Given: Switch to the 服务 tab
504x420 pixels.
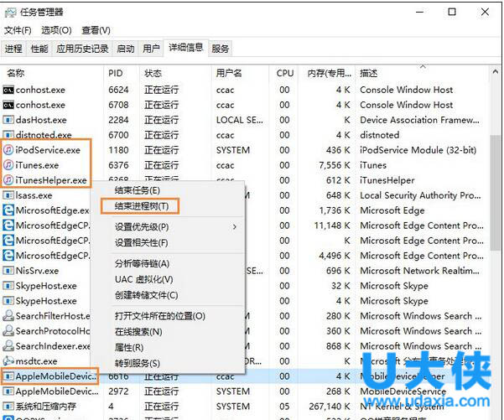Looking at the screenshot, I should click(221, 49).
